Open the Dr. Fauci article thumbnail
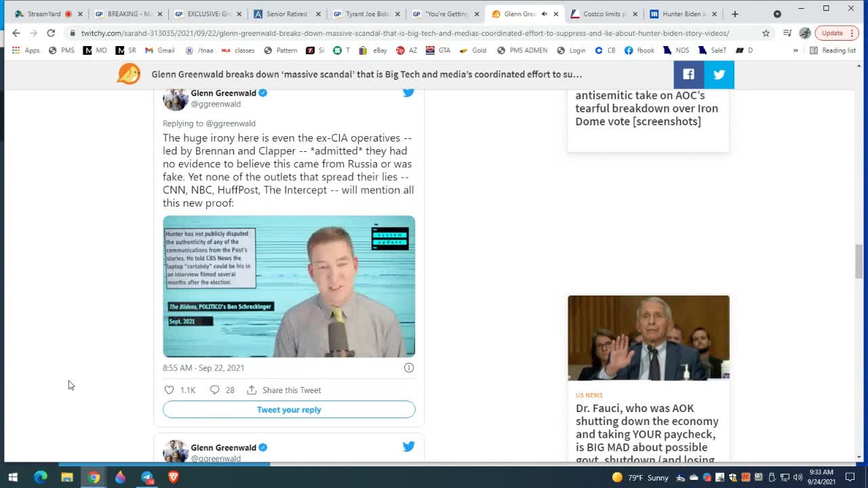 tap(648, 338)
